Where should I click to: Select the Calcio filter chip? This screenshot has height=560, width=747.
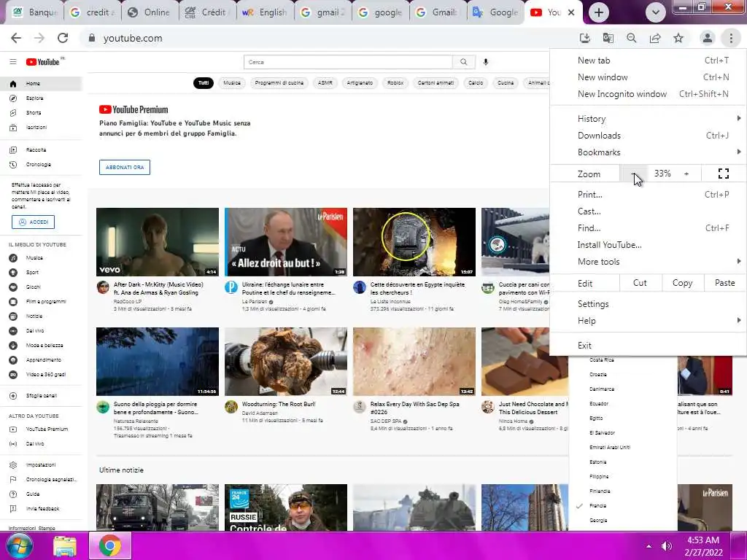point(476,83)
